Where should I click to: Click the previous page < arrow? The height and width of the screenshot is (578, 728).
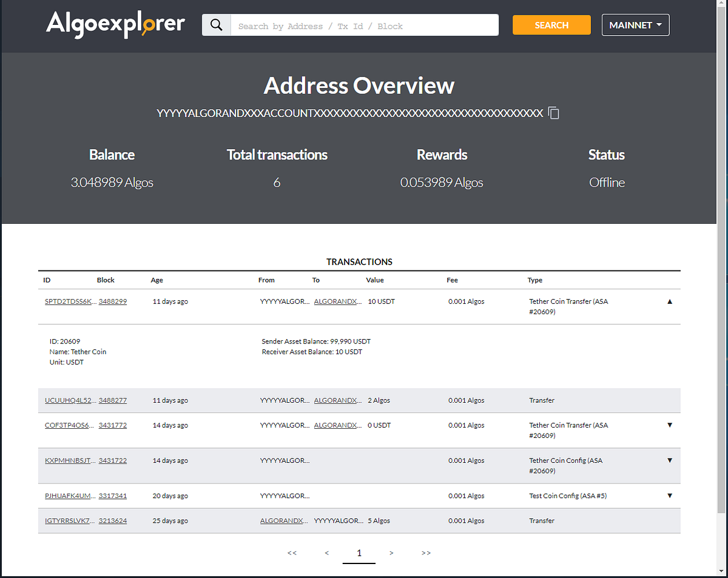point(326,553)
